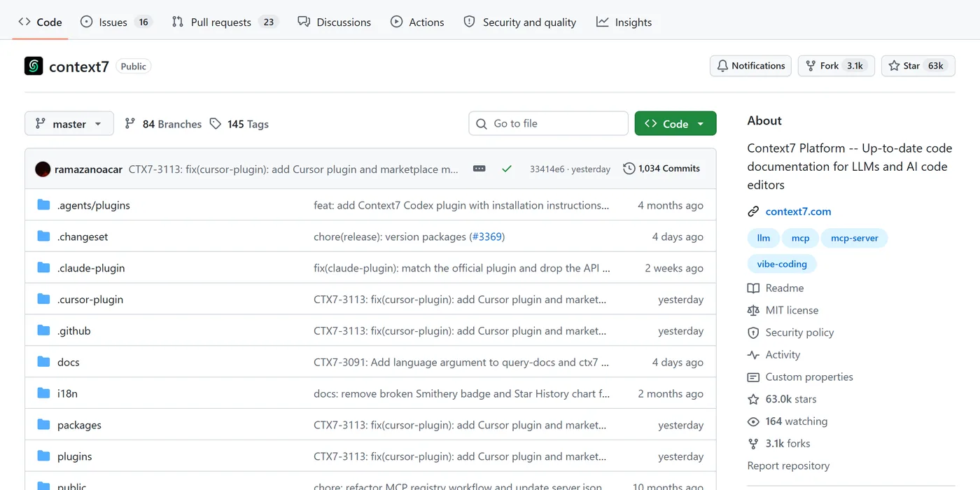
Task: Open the docs commit message CTX7-3091
Action: (461, 362)
